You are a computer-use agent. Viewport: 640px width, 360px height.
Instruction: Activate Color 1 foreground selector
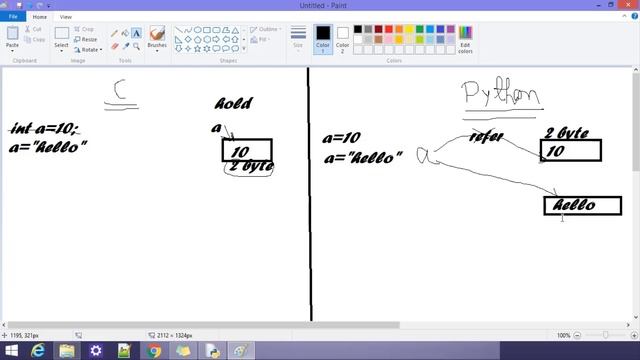323,39
